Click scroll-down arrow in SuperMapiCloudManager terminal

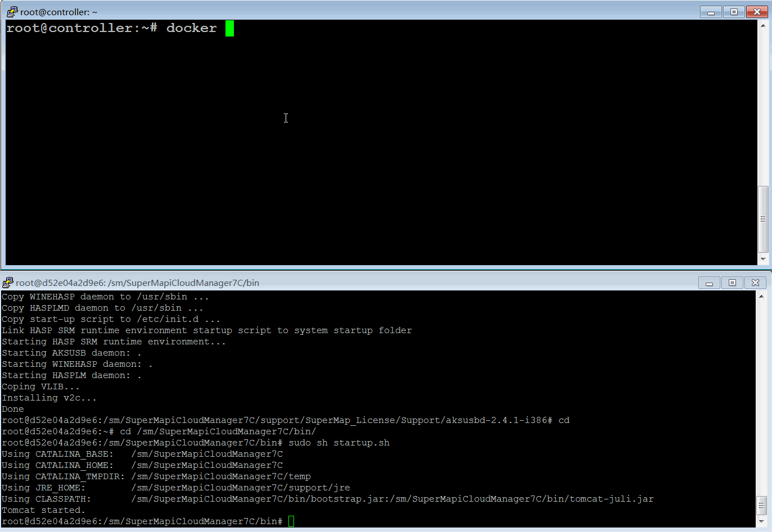(x=761, y=521)
